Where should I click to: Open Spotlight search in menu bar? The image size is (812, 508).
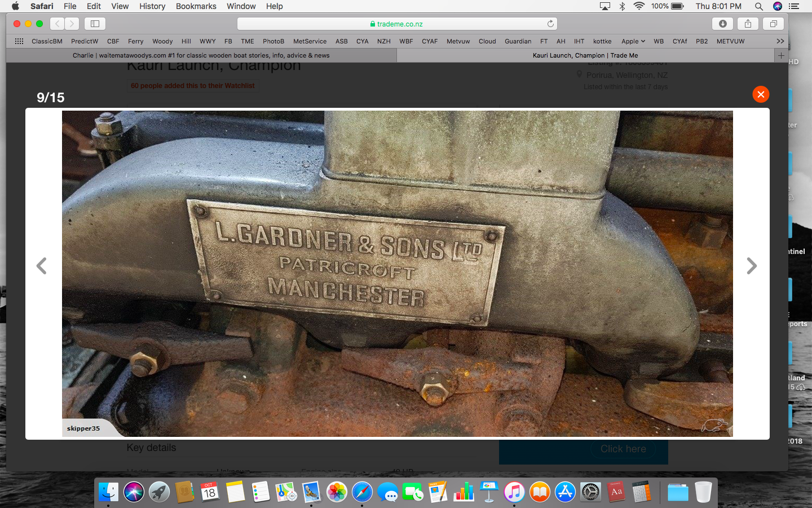(759, 6)
